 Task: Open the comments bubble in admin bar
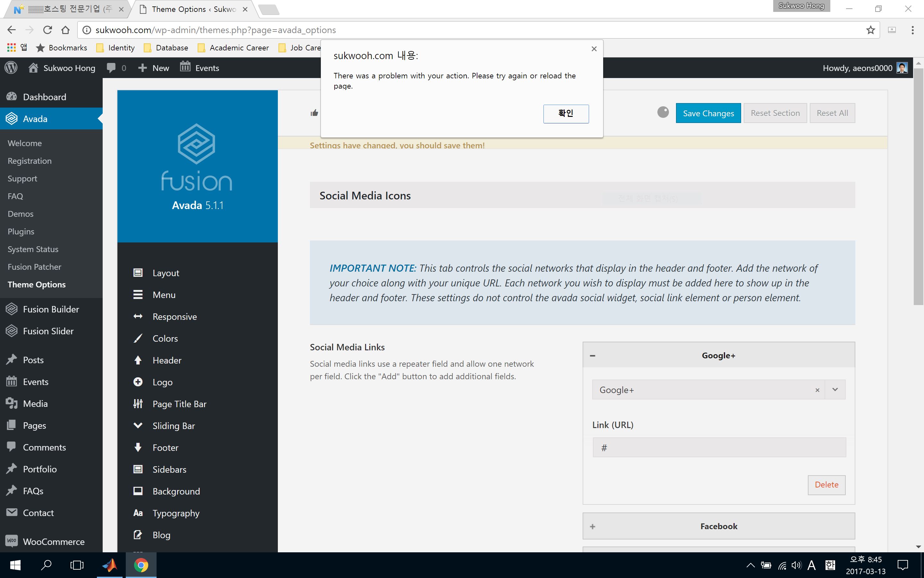point(116,68)
